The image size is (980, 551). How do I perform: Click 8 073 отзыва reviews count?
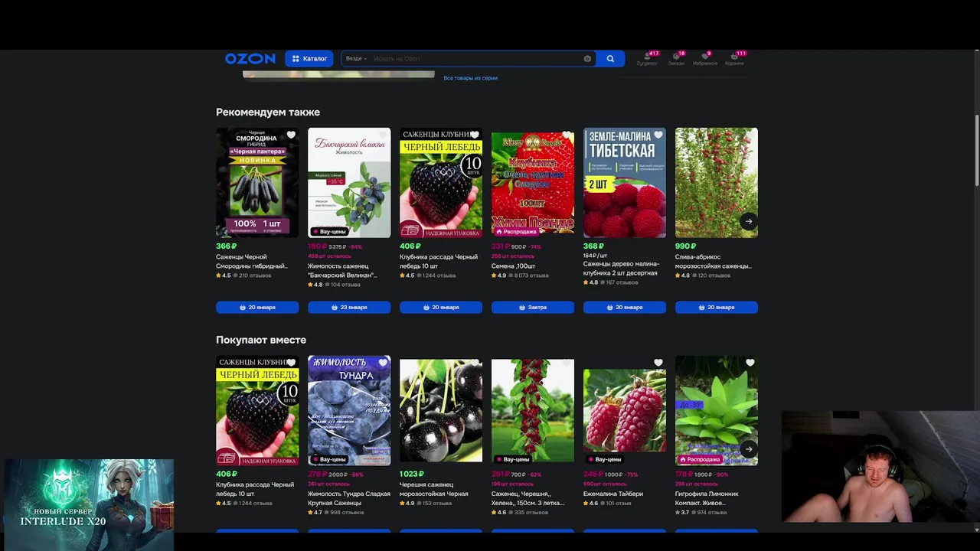pyautogui.click(x=531, y=275)
